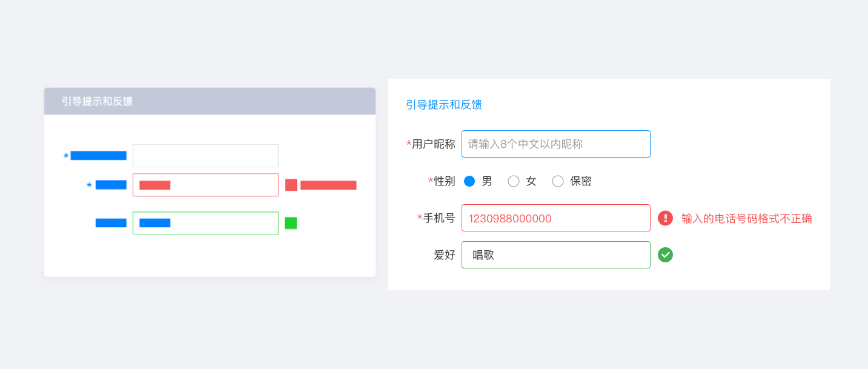This screenshot has width=868, height=369.
Task: Click the red exclamation error icon
Action: click(665, 218)
